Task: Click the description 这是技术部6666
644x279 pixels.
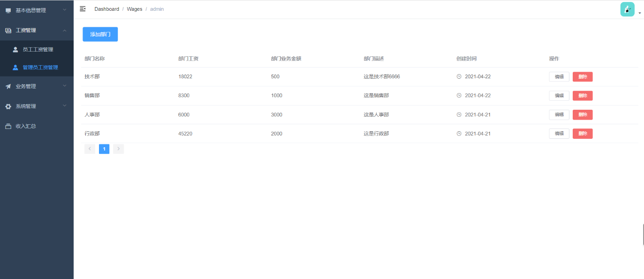Action: pyautogui.click(x=382, y=76)
